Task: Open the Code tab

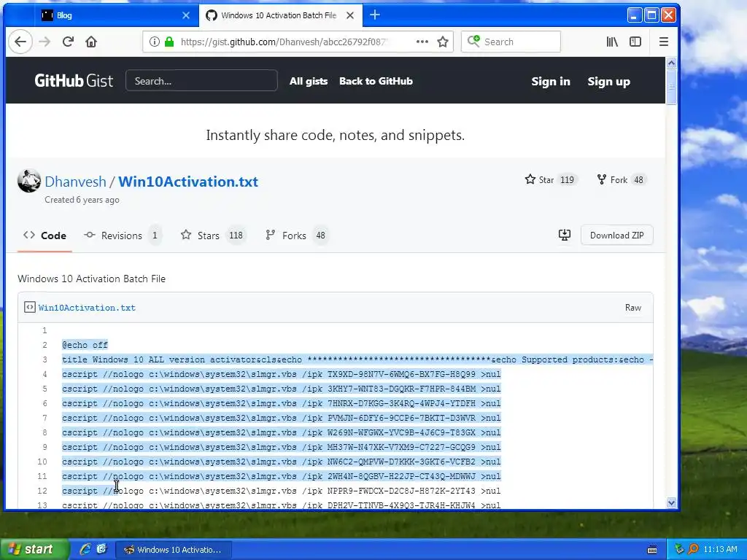Action: pyautogui.click(x=44, y=236)
